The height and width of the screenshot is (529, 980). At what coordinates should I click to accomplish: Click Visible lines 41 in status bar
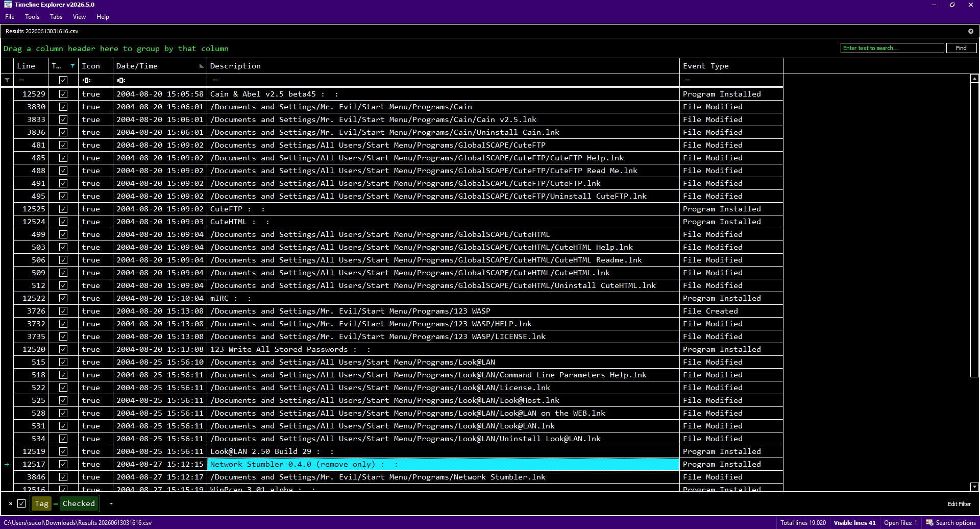[x=854, y=522]
